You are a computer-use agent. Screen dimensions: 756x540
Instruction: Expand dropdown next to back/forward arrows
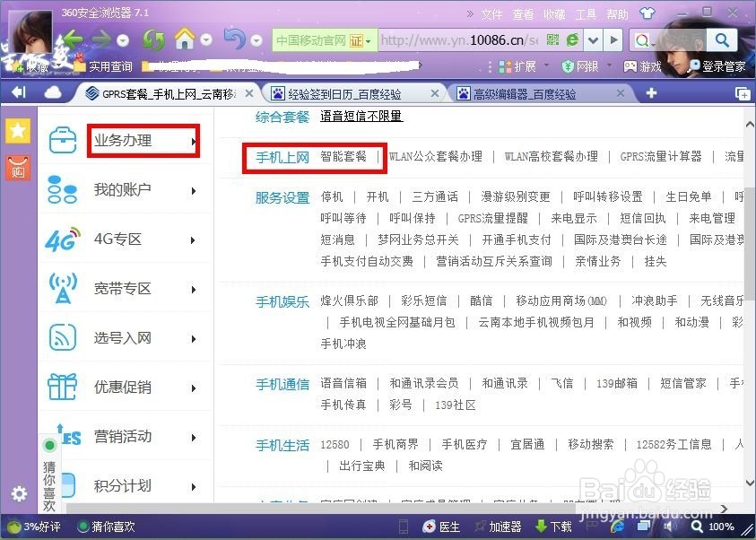click(123, 40)
